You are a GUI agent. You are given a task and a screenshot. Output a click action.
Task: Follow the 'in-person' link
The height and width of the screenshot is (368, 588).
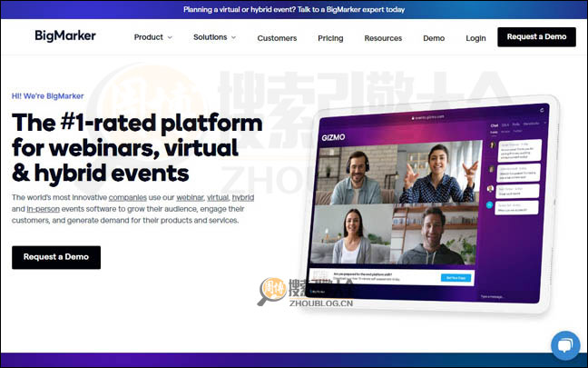tap(43, 209)
